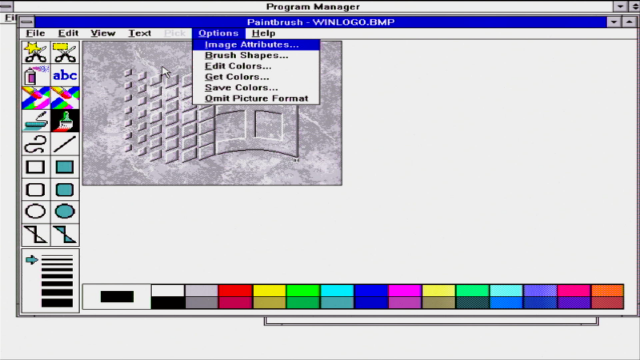Choose the Airbrush spray can tool
640x360 pixels.
point(36,75)
